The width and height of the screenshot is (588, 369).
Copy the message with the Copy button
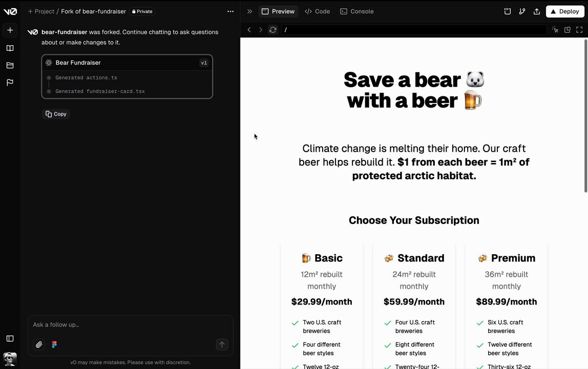[x=56, y=114]
